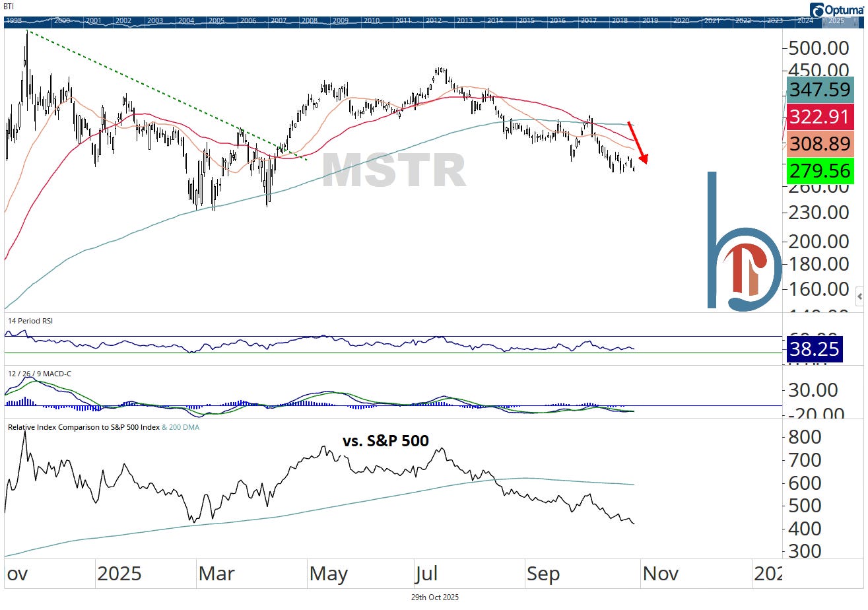Click the 'vs. S&P 500' annotation text
The width and height of the screenshot is (868, 610).
coord(386,440)
